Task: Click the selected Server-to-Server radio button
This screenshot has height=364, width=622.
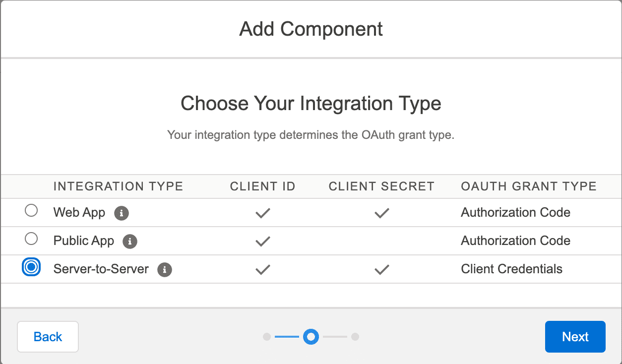Action: pos(31,267)
